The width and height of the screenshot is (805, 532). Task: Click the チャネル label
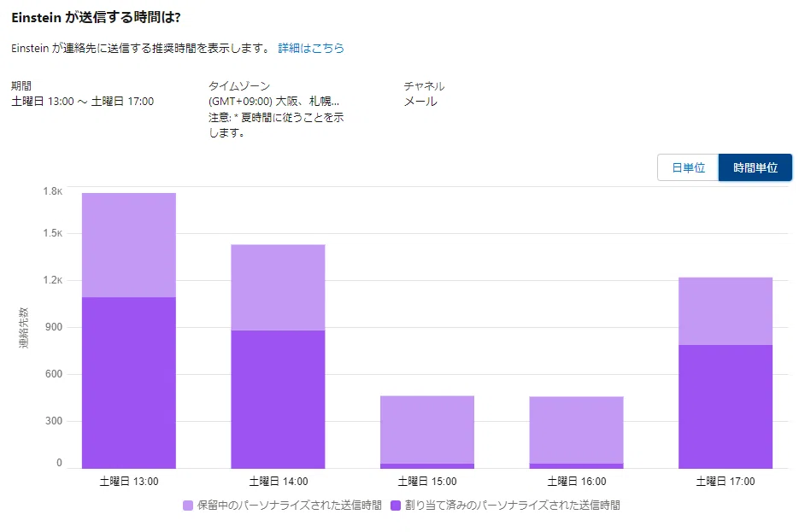[424, 85]
